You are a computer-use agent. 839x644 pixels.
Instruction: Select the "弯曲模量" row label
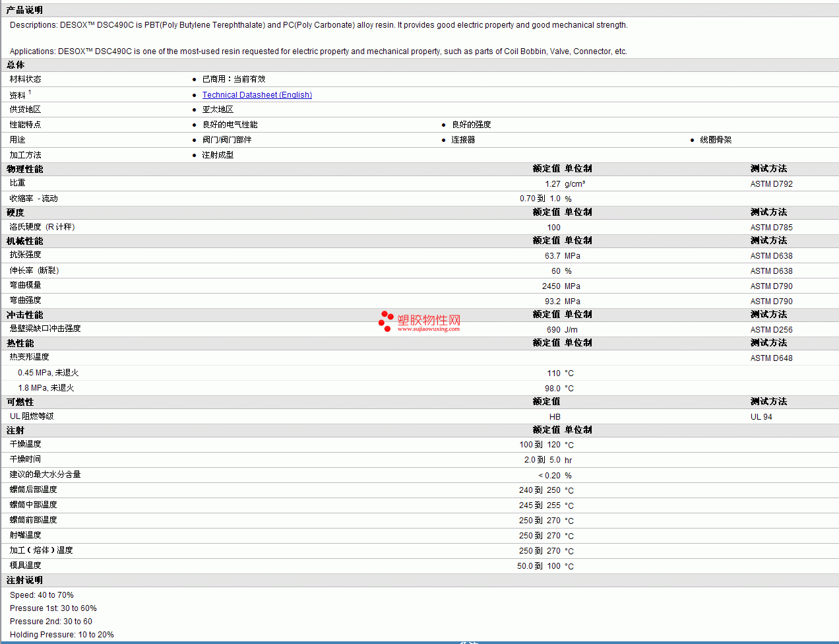[x=25, y=285]
